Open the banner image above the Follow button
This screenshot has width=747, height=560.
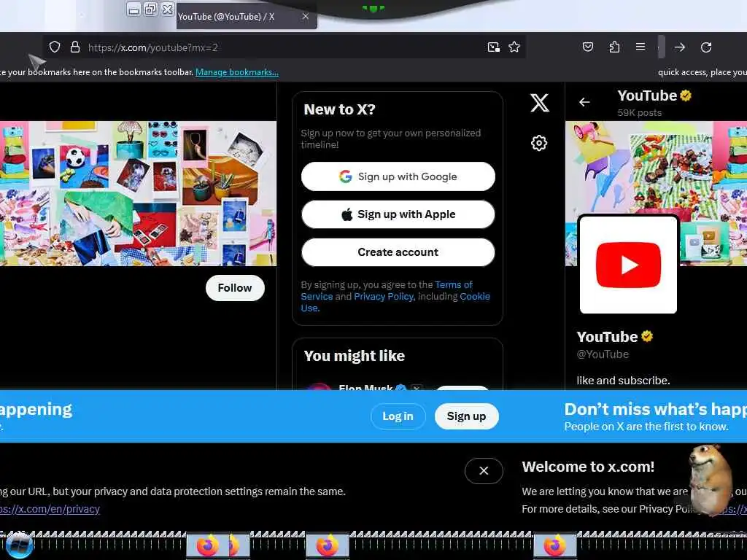(x=138, y=193)
